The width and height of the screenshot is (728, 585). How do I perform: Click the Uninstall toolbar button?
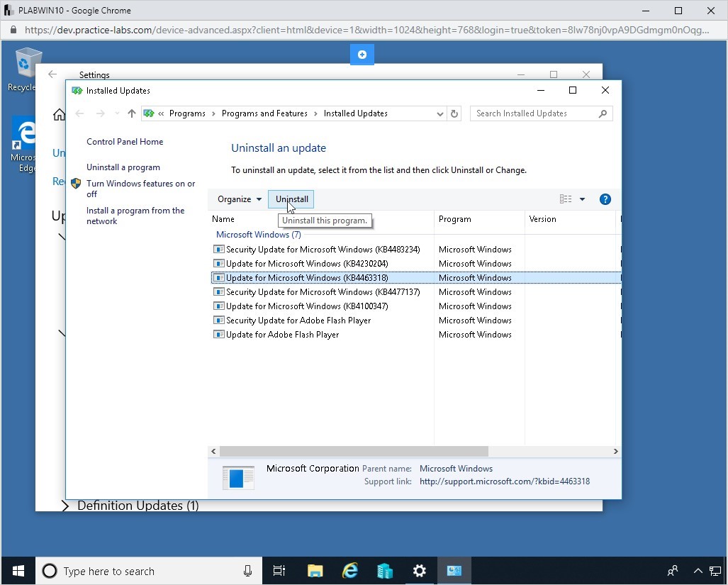291,199
